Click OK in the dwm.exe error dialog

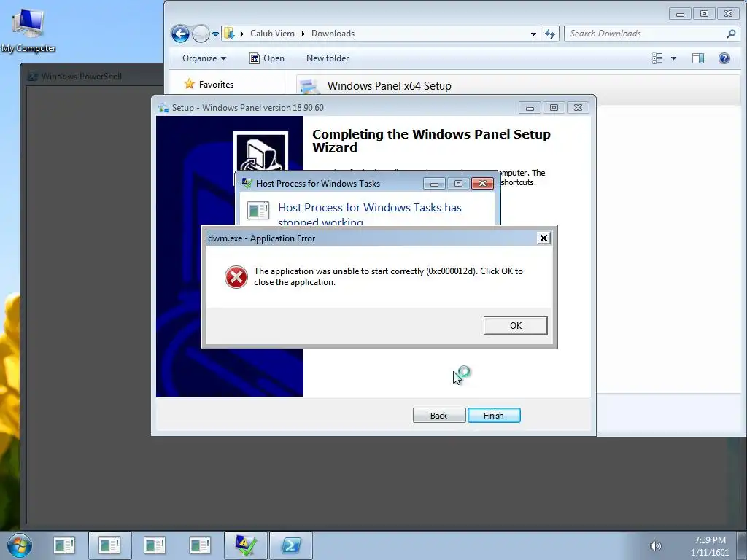click(516, 326)
